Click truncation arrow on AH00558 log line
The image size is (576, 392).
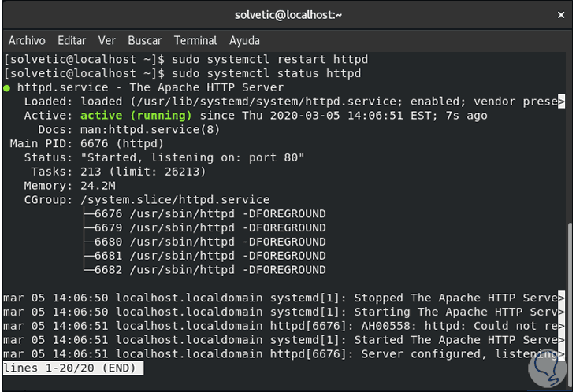click(x=561, y=327)
